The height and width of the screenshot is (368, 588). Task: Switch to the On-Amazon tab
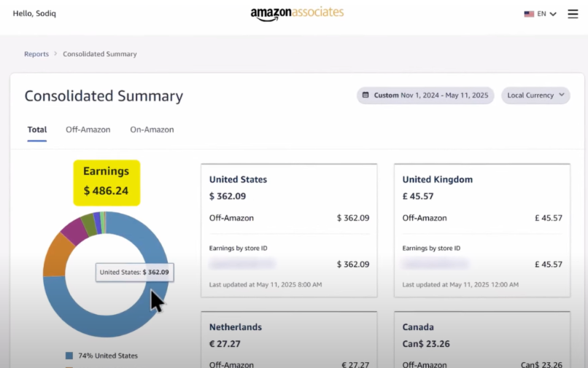pos(152,130)
